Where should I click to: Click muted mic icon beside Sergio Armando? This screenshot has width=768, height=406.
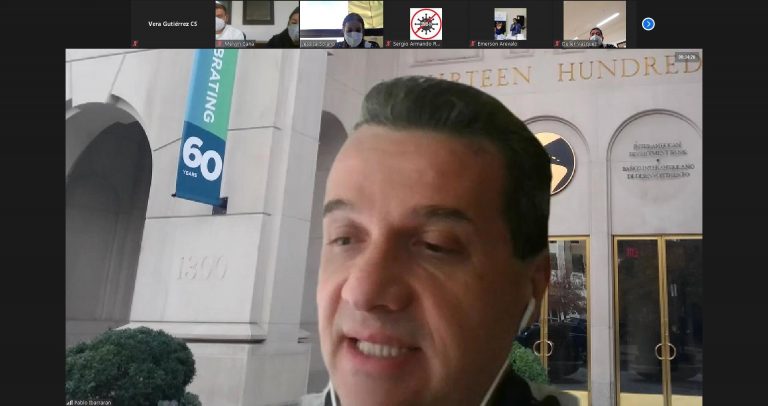pyautogui.click(x=389, y=44)
